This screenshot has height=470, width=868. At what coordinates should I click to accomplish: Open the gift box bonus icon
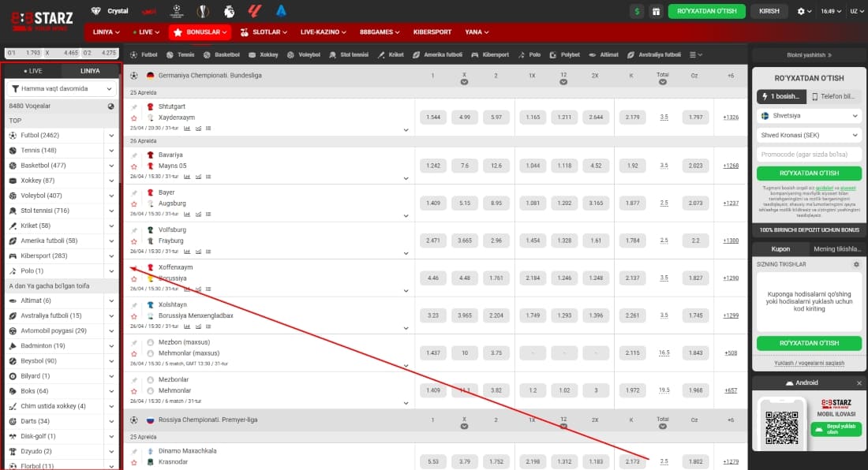coord(656,11)
